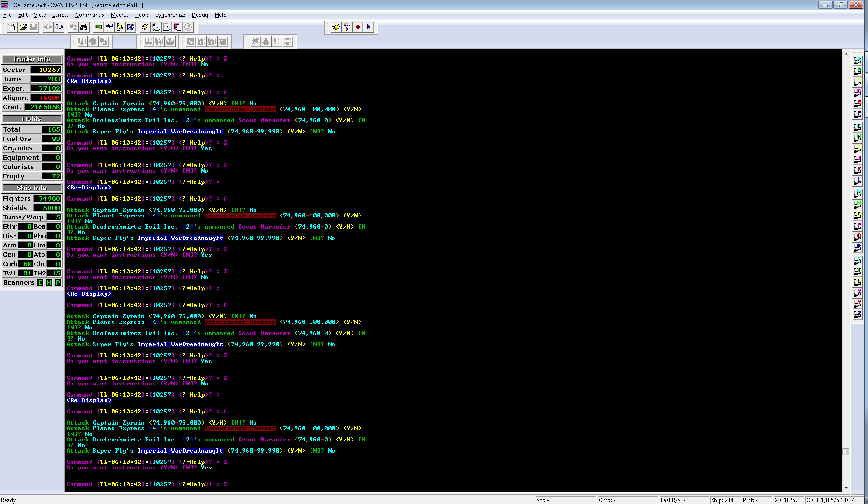Click the lightbulb trigger icon
Image resolution: width=868 pixels, height=504 pixels.
[x=145, y=27]
